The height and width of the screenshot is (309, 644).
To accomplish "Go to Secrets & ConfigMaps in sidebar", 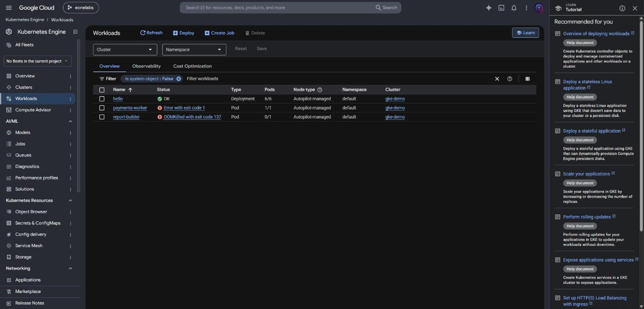I will coord(38,223).
